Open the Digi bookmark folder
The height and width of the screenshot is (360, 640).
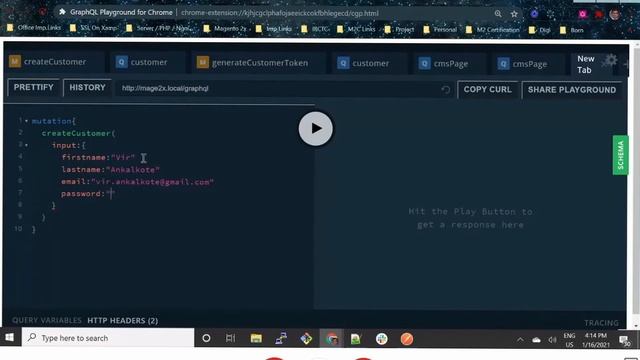(540, 30)
